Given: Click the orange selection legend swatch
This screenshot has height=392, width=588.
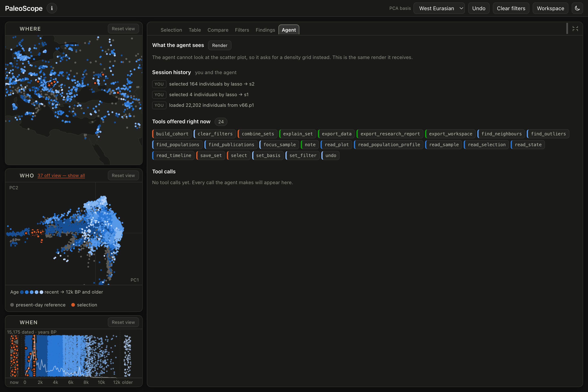Looking at the screenshot, I should pos(73,305).
